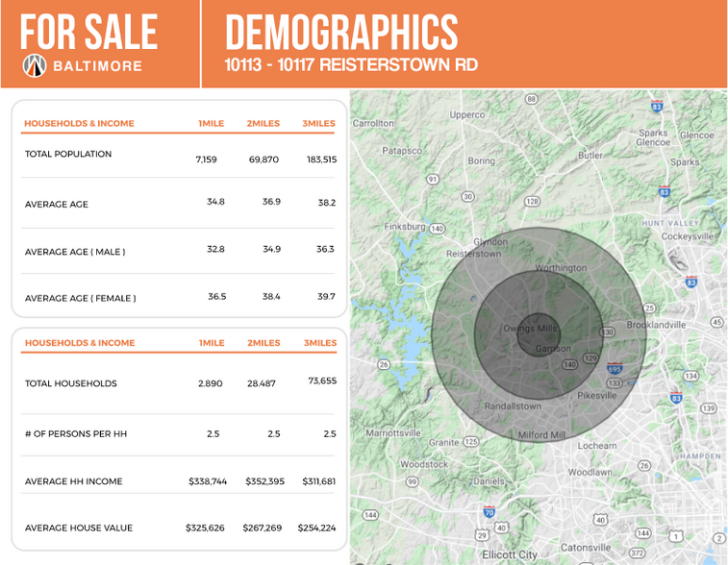728x565 pixels.
Task: Click the Baltimore circular logo icon
Action: pyautogui.click(x=34, y=65)
